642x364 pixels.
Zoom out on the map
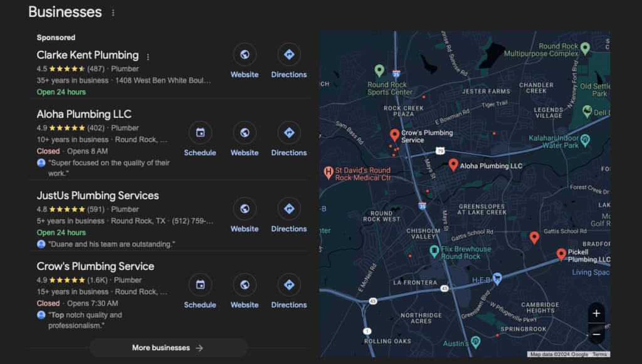coord(596,334)
